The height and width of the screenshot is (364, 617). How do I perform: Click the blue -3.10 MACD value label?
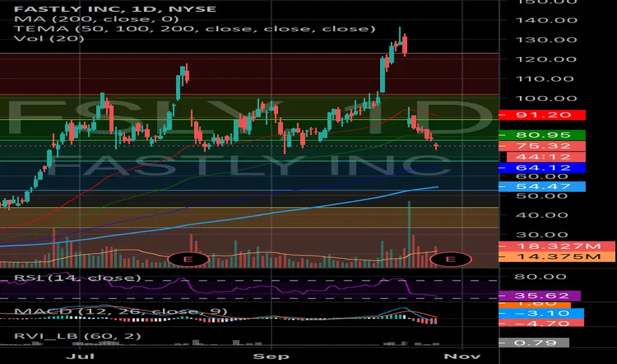[x=541, y=313]
